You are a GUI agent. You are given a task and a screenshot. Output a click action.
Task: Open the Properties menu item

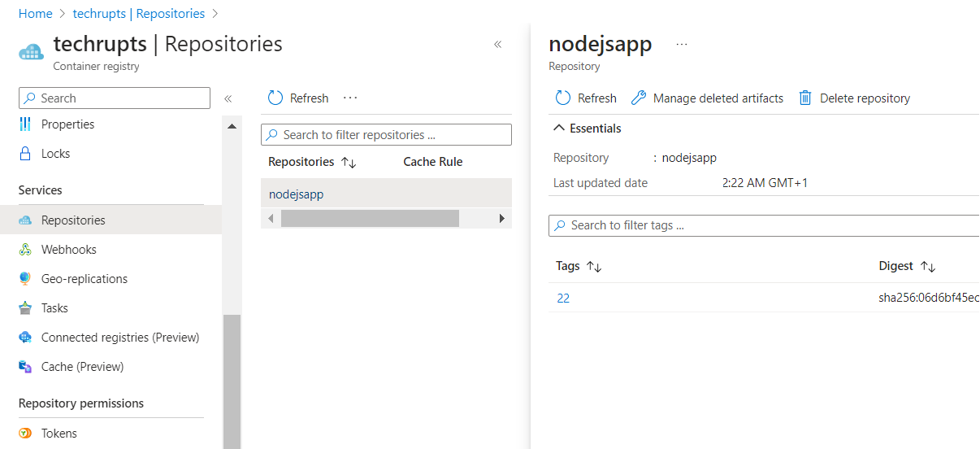[67, 124]
